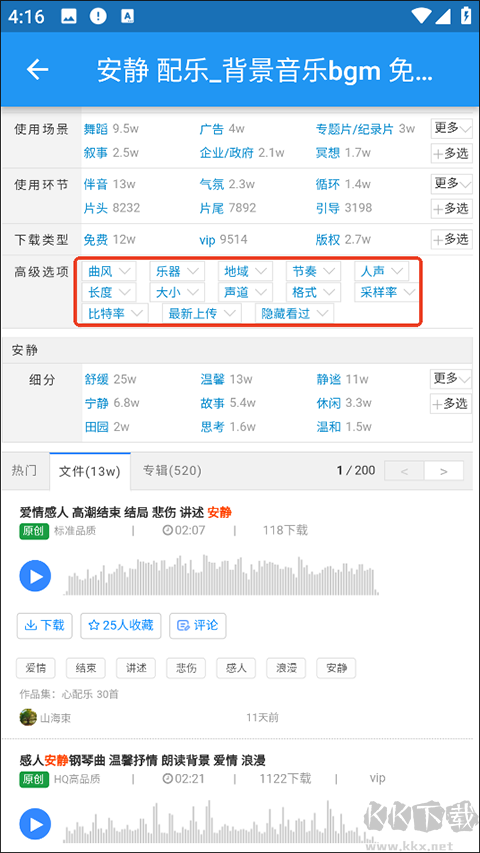Open the 曲风 dropdown
The height and width of the screenshot is (853, 480).
click(x=109, y=271)
